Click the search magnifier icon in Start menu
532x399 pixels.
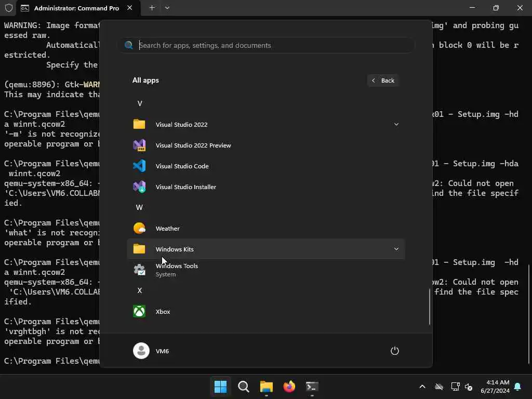[x=129, y=45]
